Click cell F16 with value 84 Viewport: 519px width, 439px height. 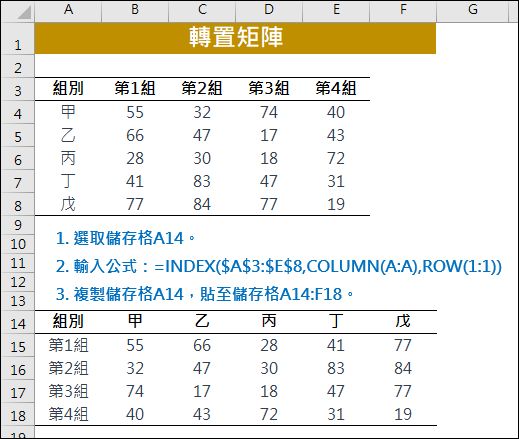(403, 368)
